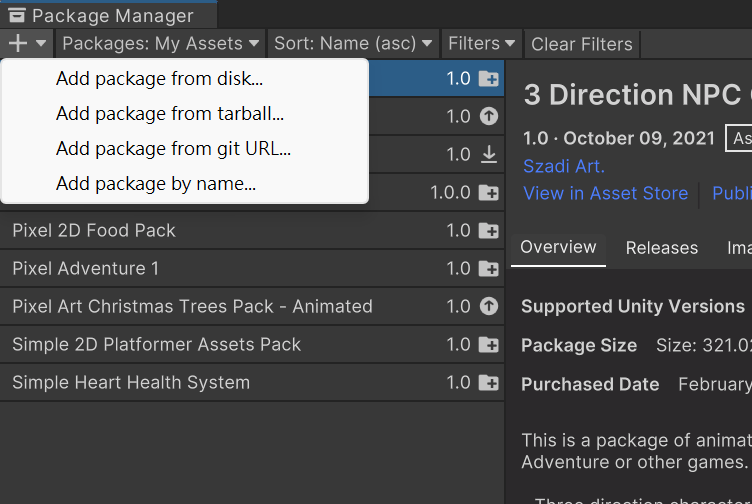Click import icon next to version 1.0.0
This screenshot has width=752, height=504.
pos(489,193)
